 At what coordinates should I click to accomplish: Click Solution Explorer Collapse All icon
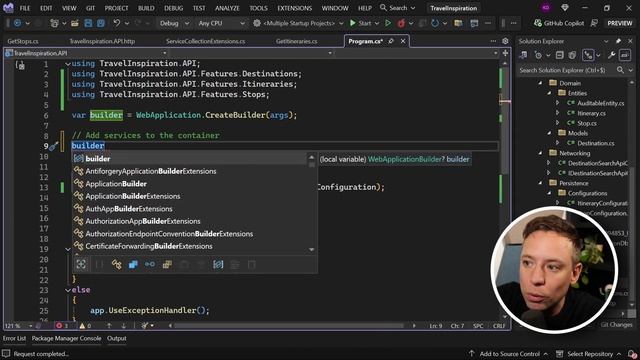click(560, 55)
